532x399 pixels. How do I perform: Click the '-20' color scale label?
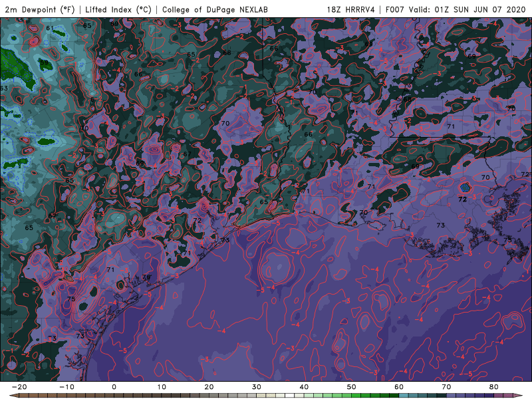pyautogui.click(x=19, y=387)
